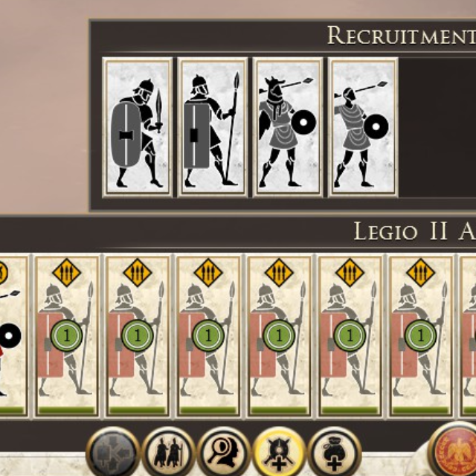Click the greyed-out merge arrows button
This screenshot has width=476, height=476.
coord(113,453)
